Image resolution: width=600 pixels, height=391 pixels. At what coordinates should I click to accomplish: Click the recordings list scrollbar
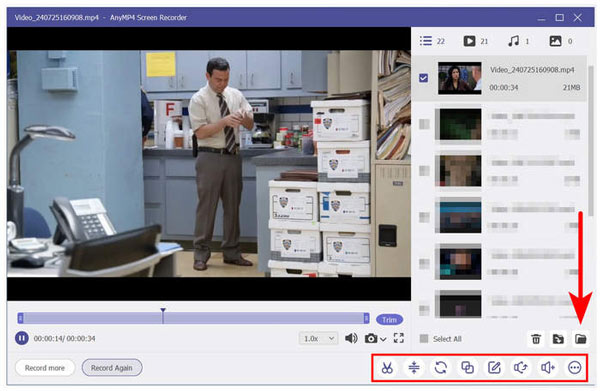[x=591, y=140]
